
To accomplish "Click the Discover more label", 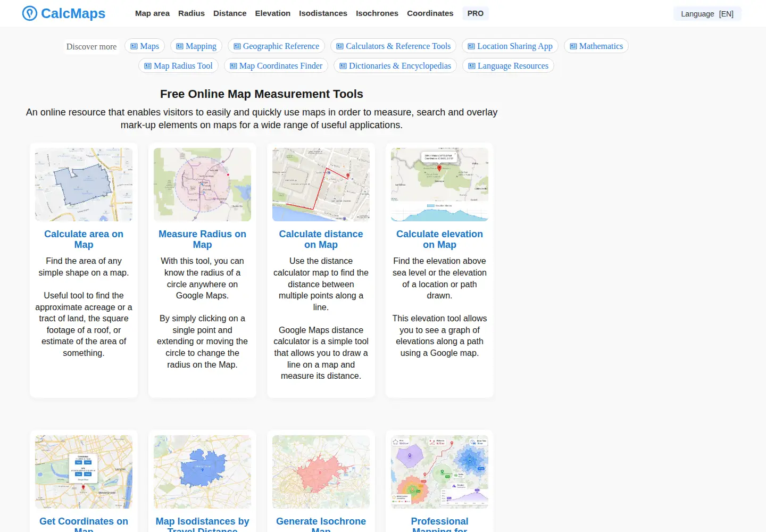I will coord(91,47).
